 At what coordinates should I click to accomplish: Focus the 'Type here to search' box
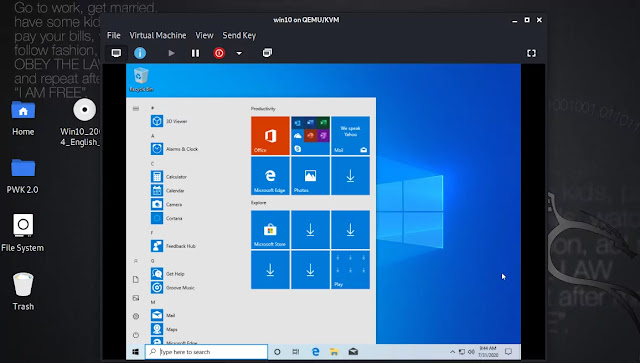[x=207, y=352]
